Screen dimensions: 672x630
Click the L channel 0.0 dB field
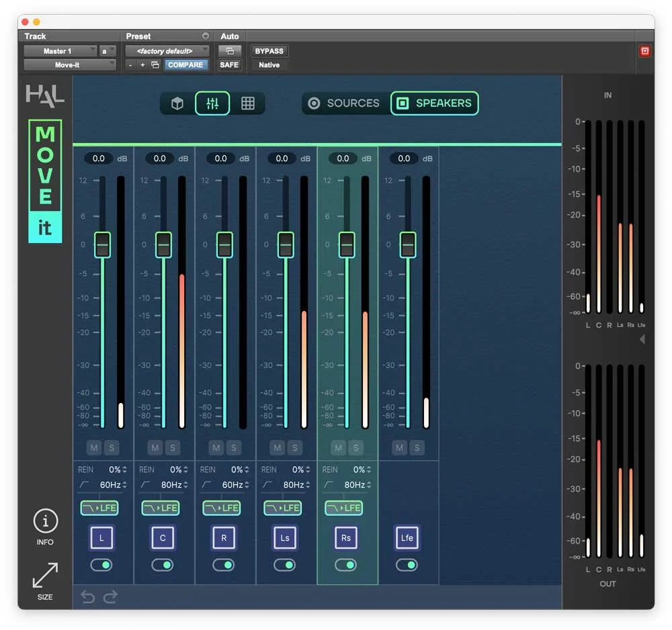coord(99,159)
